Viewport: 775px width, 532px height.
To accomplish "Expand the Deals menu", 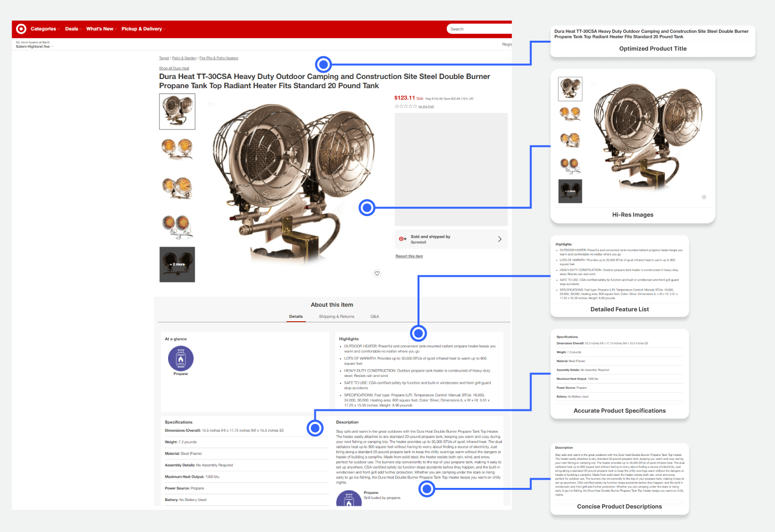I will pos(73,29).
